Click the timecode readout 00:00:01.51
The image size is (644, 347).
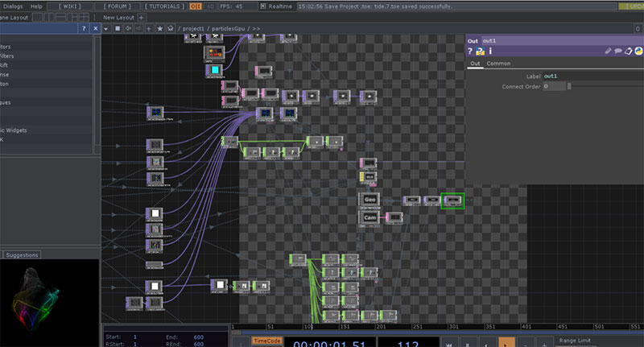329,344
